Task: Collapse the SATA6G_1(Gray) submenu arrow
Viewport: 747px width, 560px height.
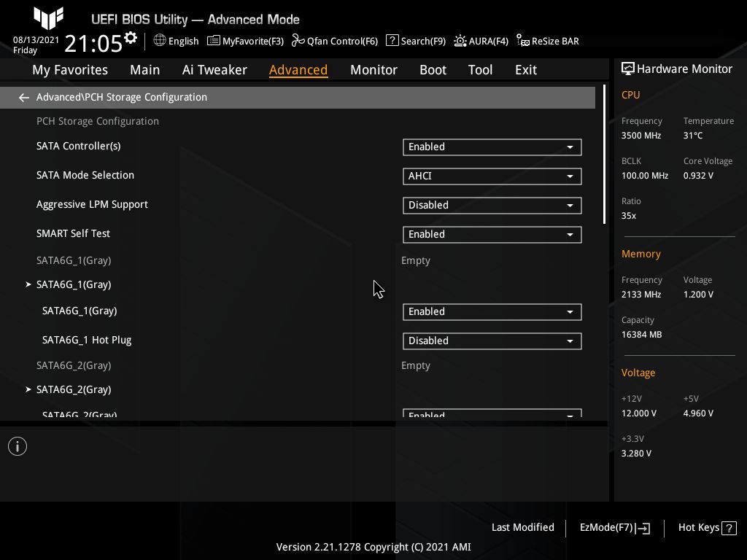Action: click(28, 284)
